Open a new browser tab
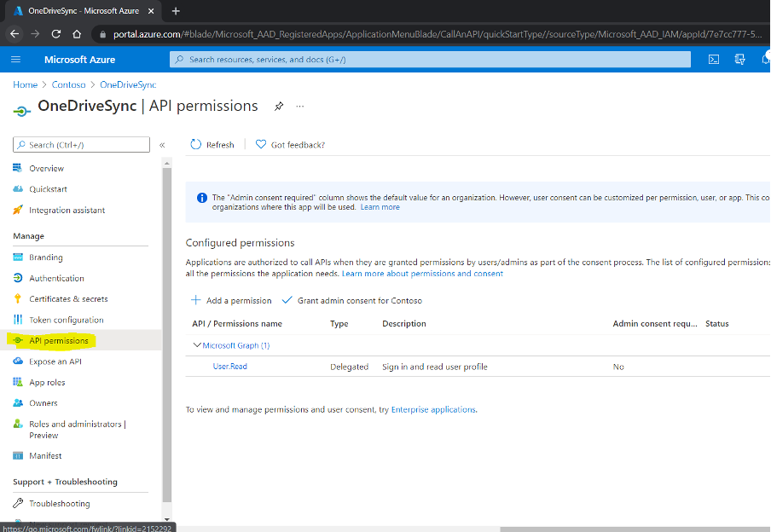Screen dimensions: 771x532 (x=176, y=11)
